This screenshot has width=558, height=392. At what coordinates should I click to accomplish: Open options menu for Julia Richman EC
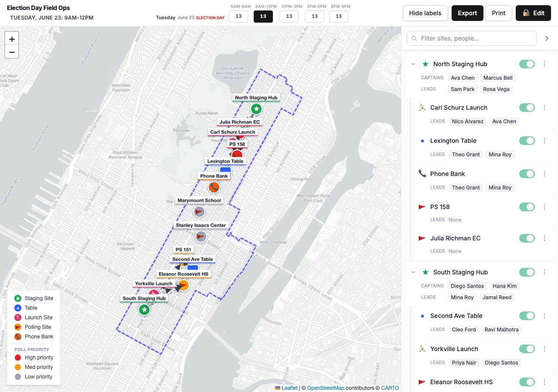coord(544,238)
